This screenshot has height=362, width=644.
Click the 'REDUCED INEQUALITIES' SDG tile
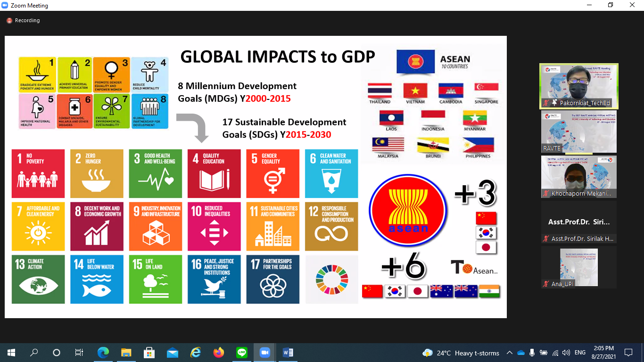(214, 226)
